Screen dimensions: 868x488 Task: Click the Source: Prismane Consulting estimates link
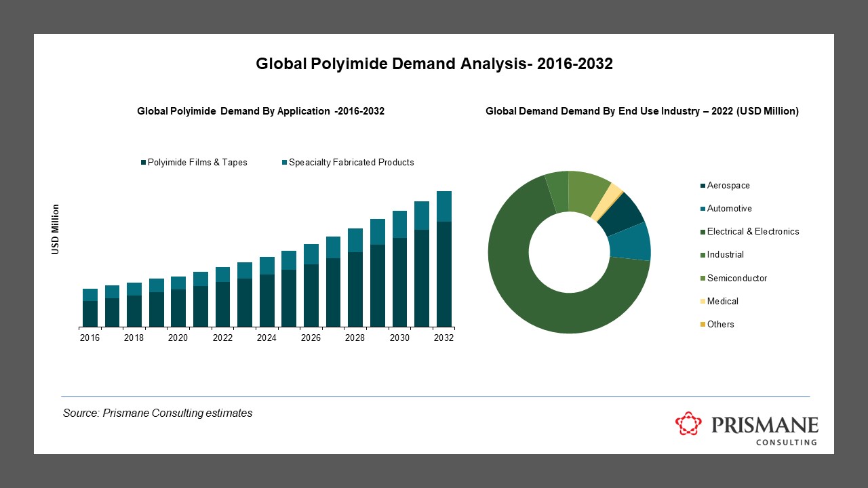click(x=157, y=412)
